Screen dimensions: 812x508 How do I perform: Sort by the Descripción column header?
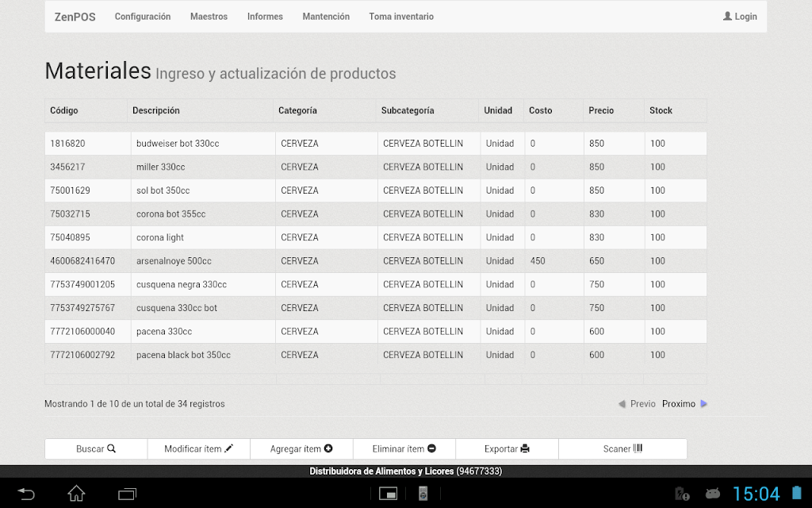pyautogui.click(x=200, y=110)
